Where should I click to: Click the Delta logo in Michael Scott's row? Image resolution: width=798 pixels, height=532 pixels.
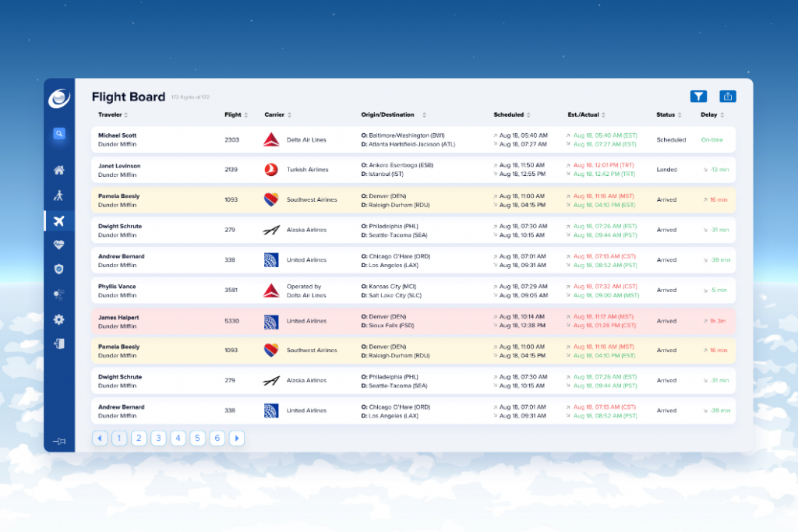tap(271, 139)
